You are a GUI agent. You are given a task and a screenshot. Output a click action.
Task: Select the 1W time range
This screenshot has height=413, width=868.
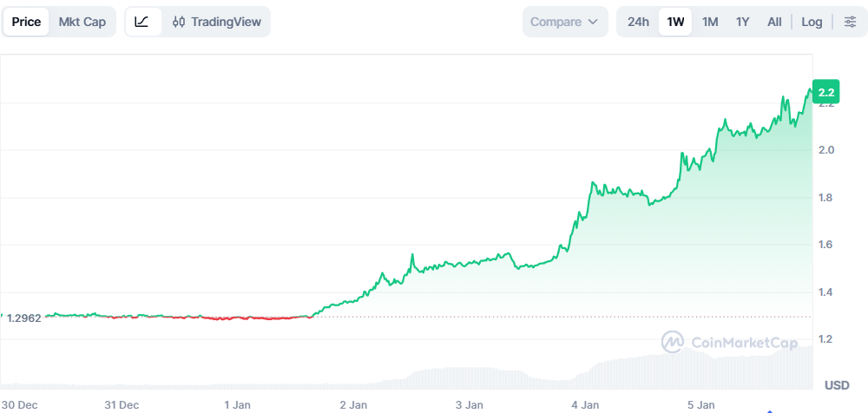click(674, 22)
